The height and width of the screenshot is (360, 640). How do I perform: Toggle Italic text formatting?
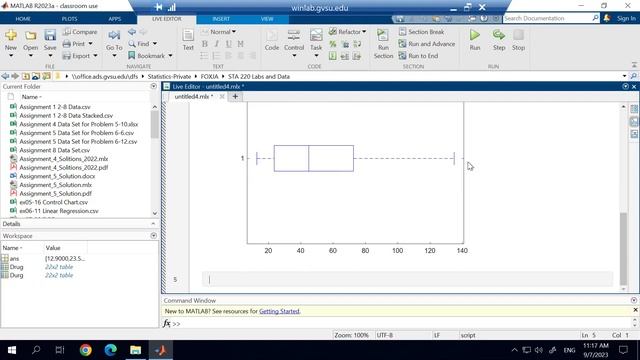pyautogui.click(x=216, y=44)
